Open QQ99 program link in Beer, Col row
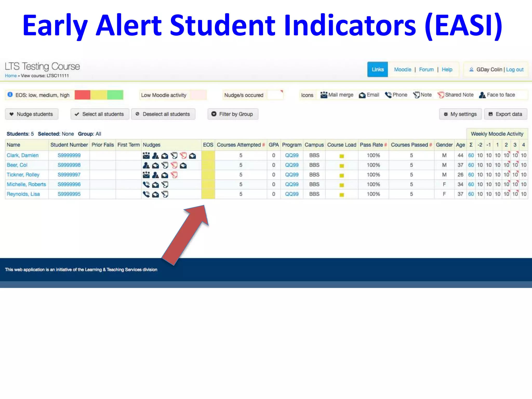 click(x=292, y=165)
